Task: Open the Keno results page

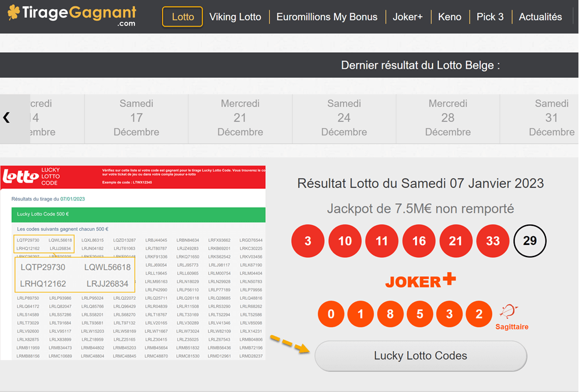Action: tap(450, 17)
